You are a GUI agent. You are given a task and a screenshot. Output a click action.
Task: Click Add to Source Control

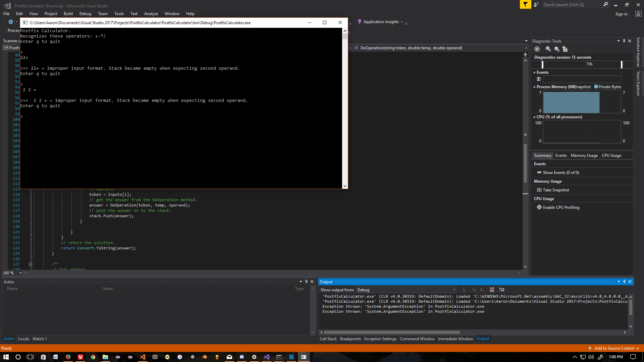614,348
